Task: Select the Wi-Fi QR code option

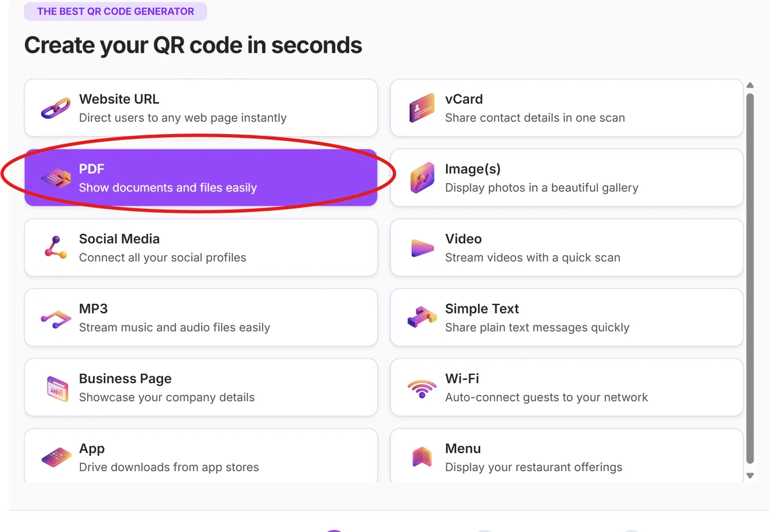Action: [x=566, y=387]
